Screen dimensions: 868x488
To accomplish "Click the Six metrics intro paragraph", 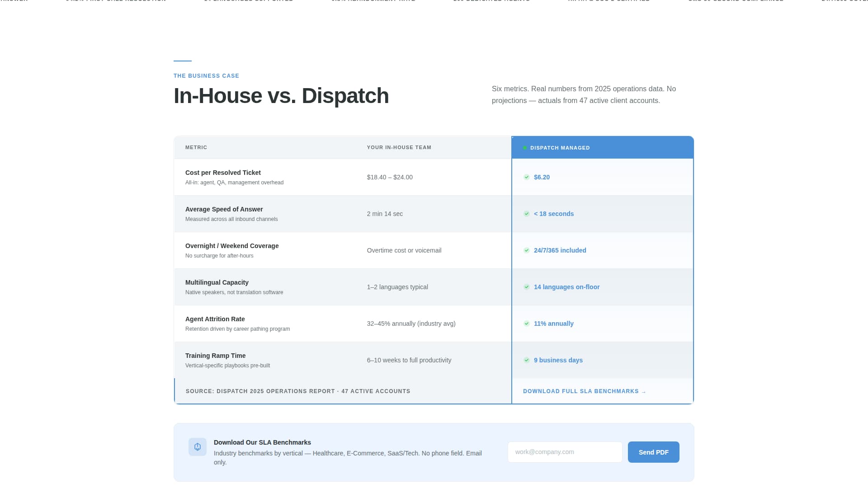I will coord(584,95).
